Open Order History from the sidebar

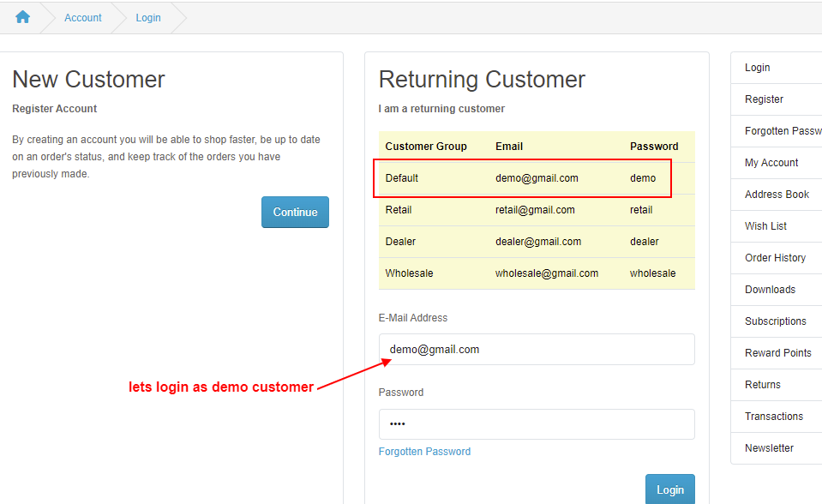777,258
